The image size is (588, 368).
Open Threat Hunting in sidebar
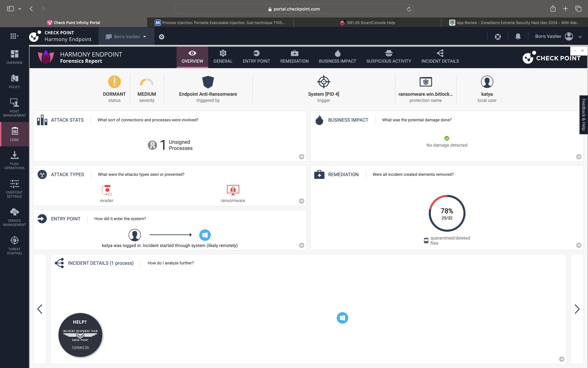[14, 245]
